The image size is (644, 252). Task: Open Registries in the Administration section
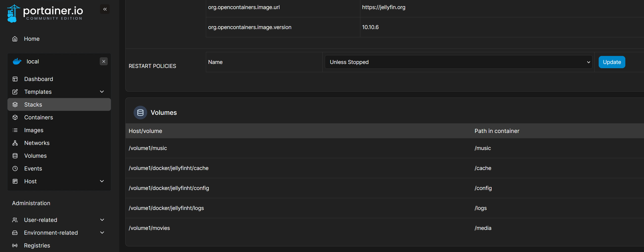tap(37, 246)
